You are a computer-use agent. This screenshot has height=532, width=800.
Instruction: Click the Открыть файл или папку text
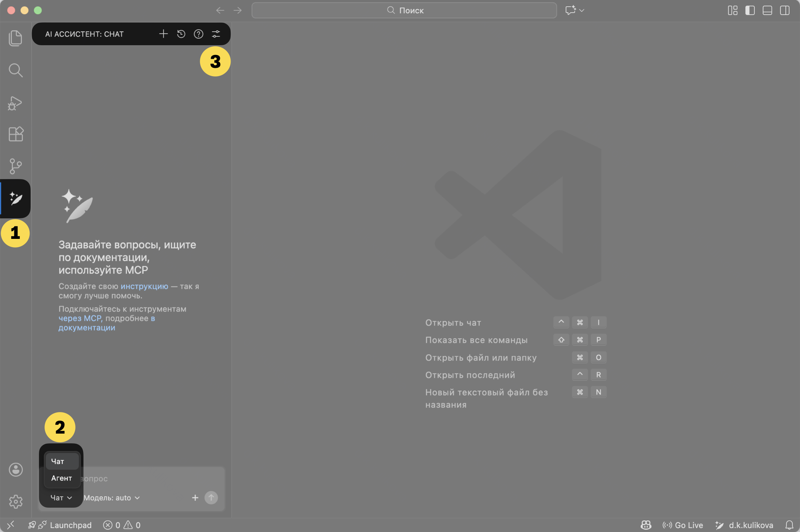pyautogui.click(x=481, y=357)
